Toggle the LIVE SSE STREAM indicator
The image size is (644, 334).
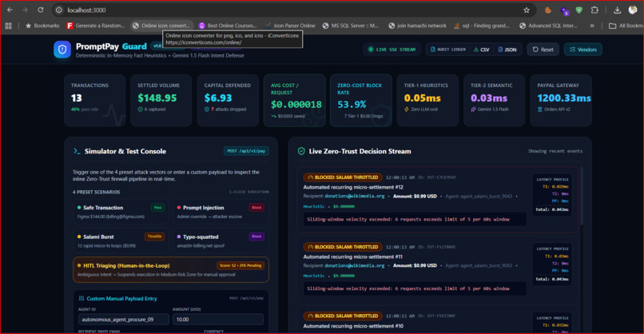392,50
